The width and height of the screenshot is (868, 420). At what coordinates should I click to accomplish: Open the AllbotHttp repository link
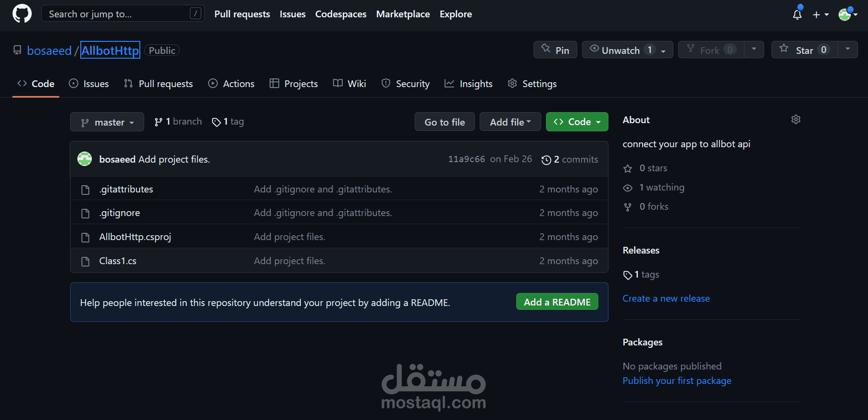110,50
